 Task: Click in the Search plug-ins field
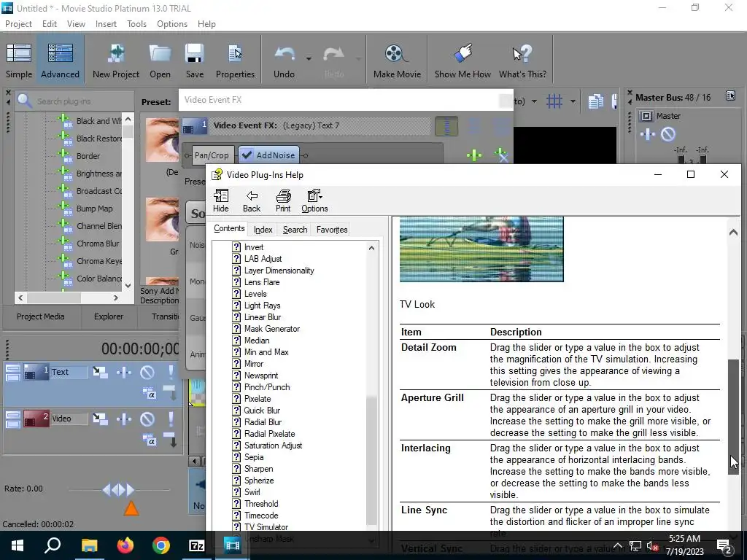coord(79,101)
